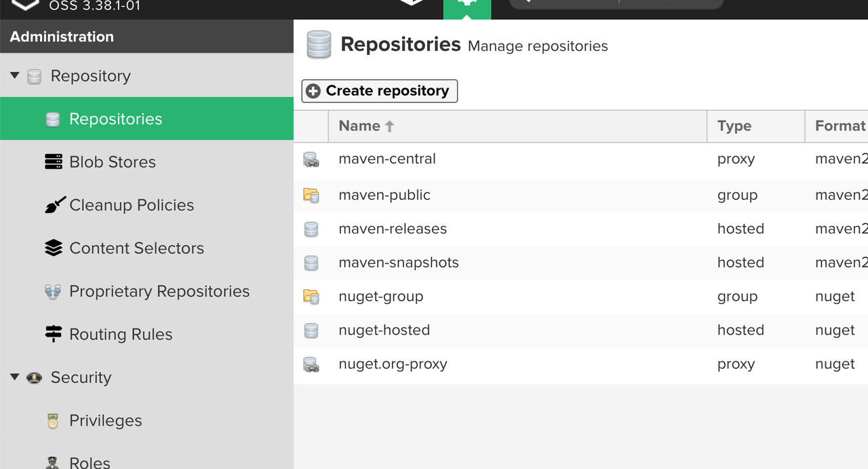Click the Content Selectors layers icon
This screenshot has width=868, height=469.
[x=53, y=248]
